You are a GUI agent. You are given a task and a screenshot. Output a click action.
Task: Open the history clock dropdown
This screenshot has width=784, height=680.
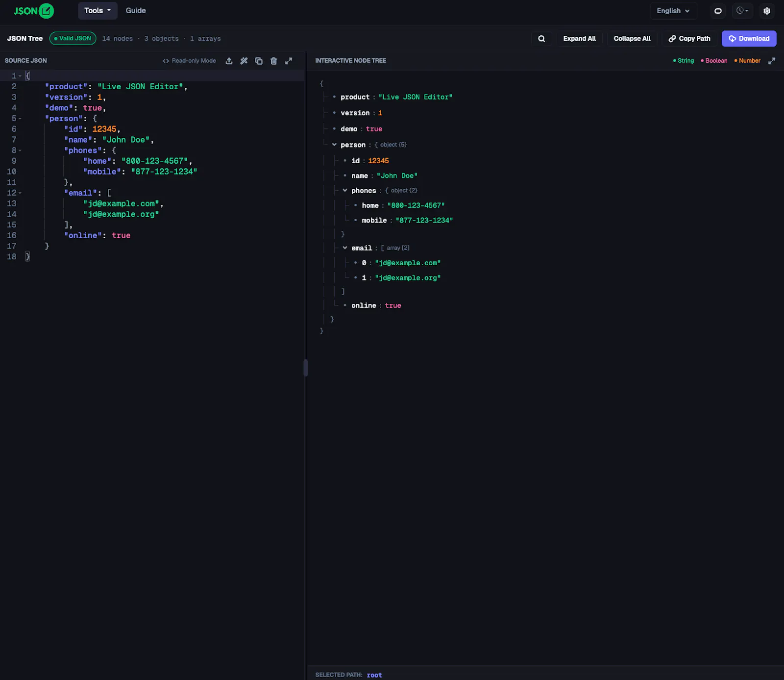point(742,11)
